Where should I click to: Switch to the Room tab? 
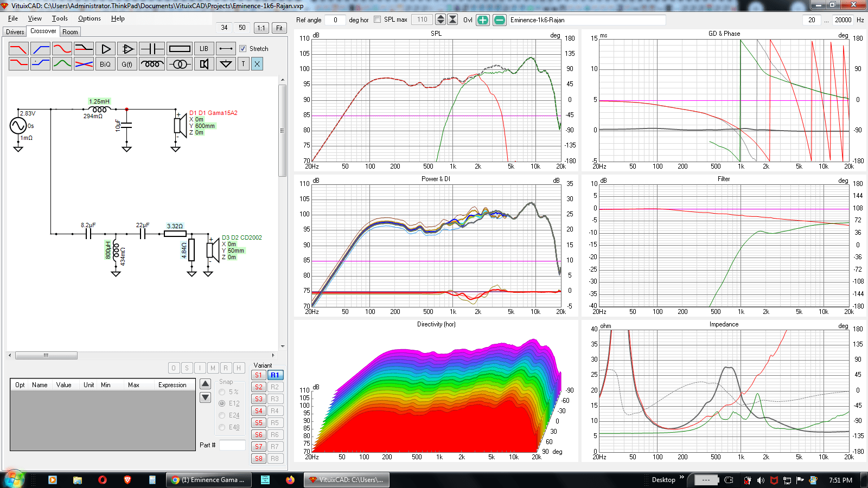pyautogui.click(x=70, y=32)
